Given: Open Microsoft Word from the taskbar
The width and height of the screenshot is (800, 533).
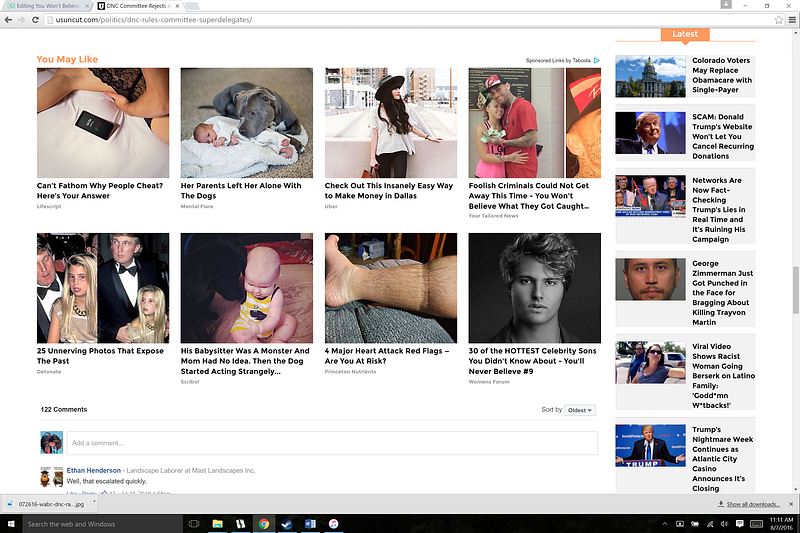Looking at the screenshot, I should click(310, 524).
